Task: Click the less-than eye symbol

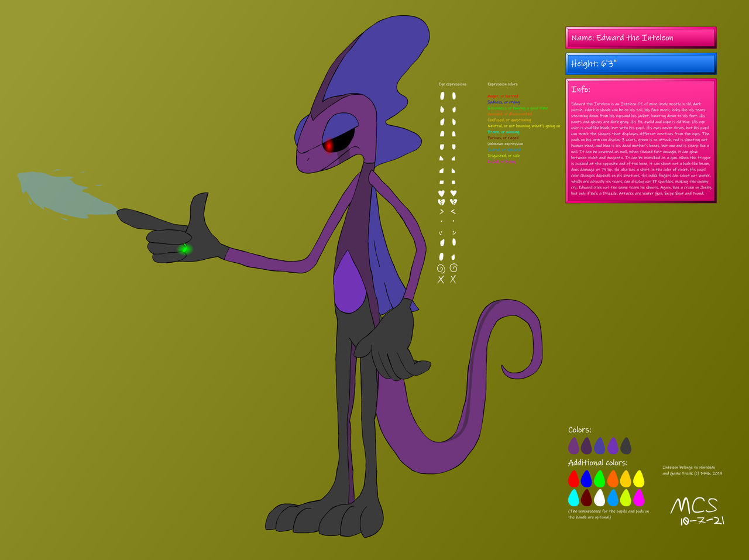Action: pos(453,211)
